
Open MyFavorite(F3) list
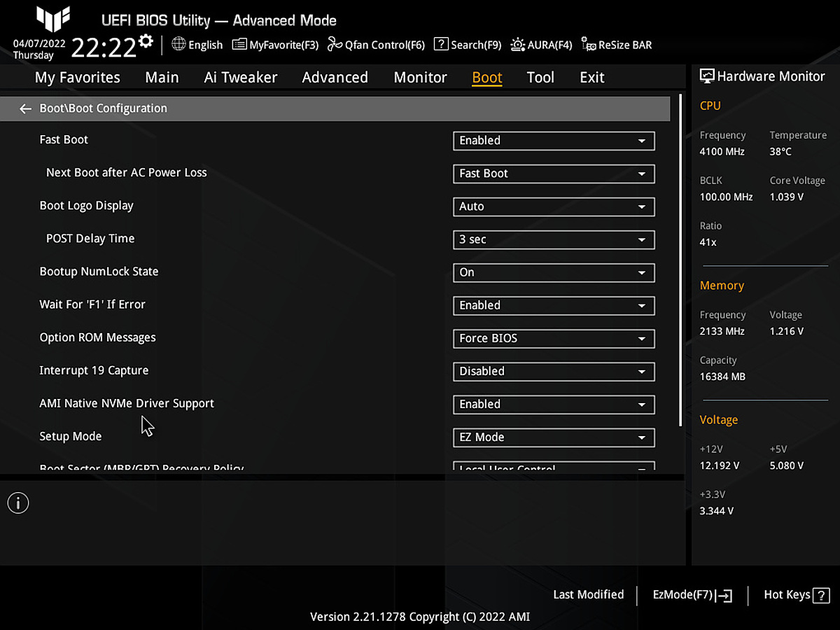pos(275,45)
